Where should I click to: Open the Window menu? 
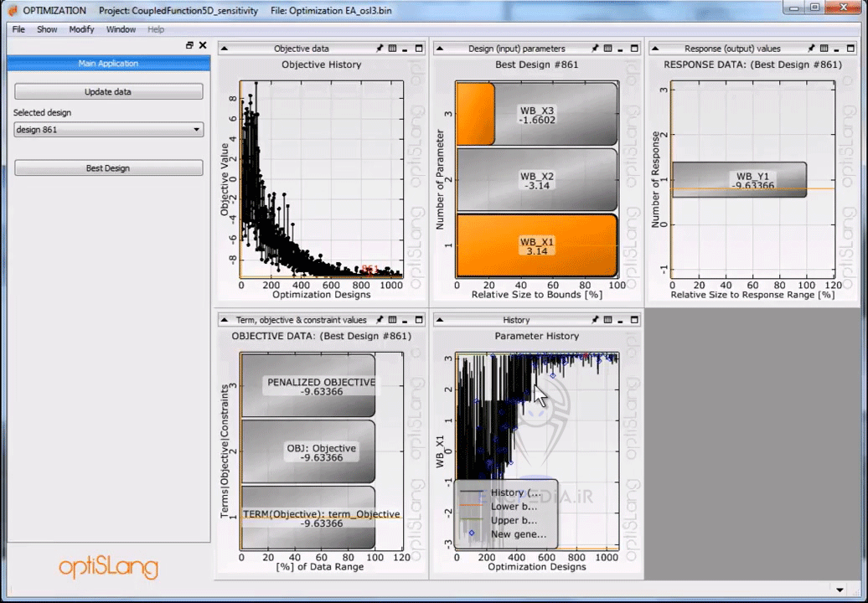121,28
